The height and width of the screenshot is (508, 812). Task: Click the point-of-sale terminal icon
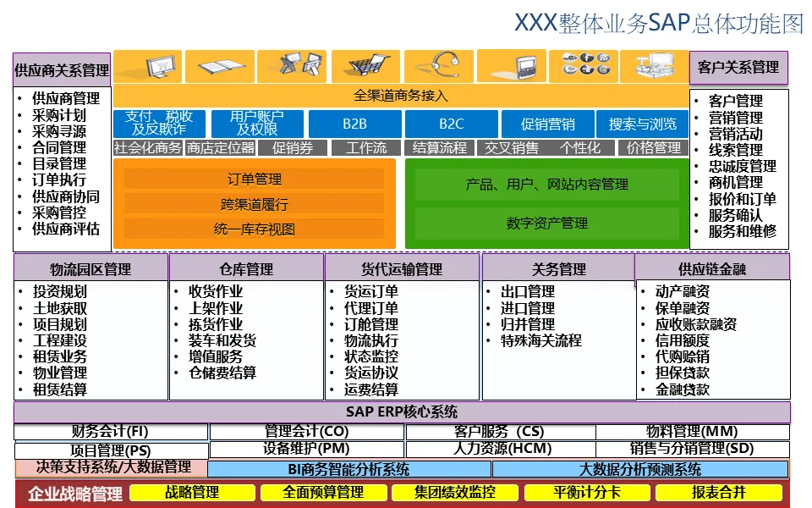pos(655,66)
